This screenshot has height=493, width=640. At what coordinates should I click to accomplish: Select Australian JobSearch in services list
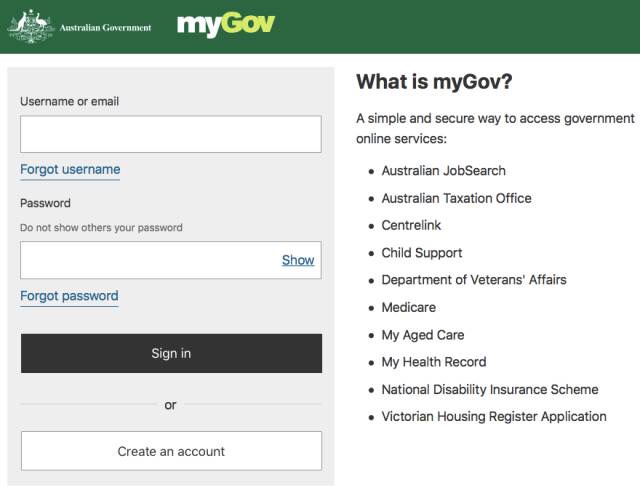click(x=444, y=171)
